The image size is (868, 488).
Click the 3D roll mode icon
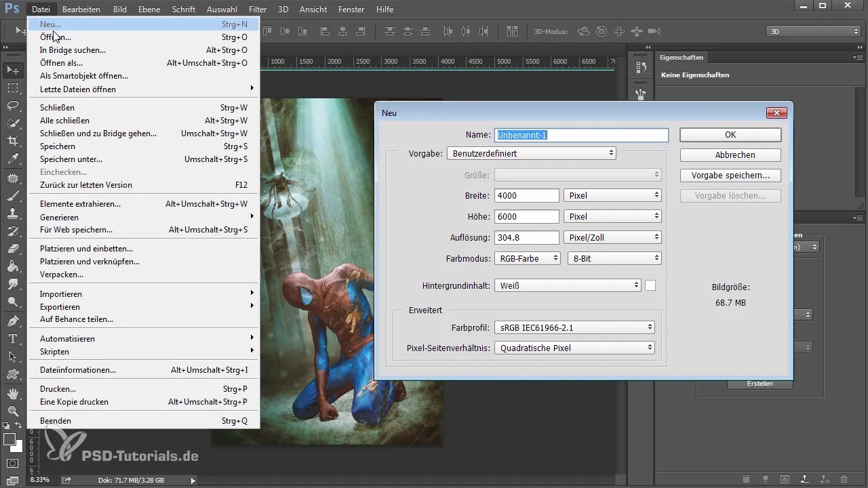[x=601, y=31]
